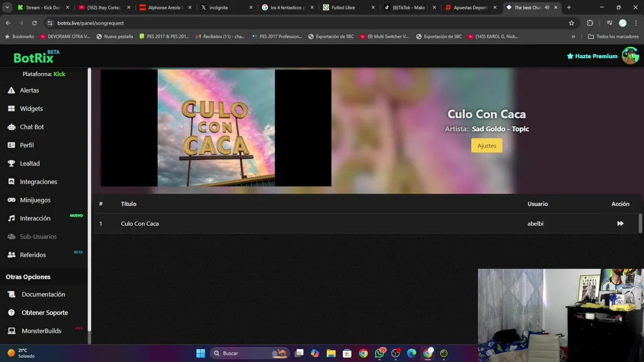Open Microsoft Edge from the taskbar
Image resolution: width=644 pixels, height=362 pixels.
412,353
